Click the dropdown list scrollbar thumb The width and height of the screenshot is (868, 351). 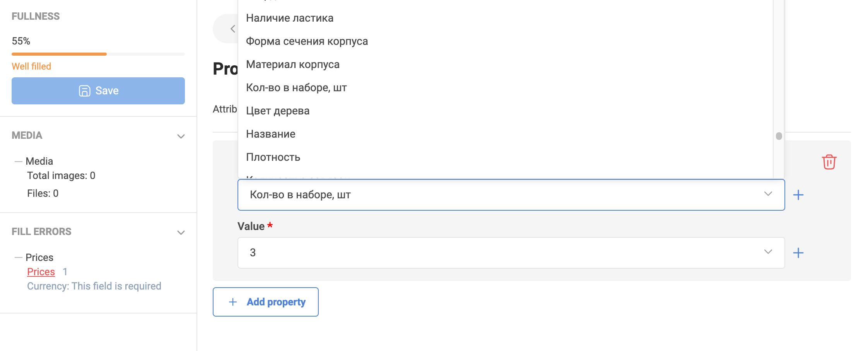[x=779, y=136]
